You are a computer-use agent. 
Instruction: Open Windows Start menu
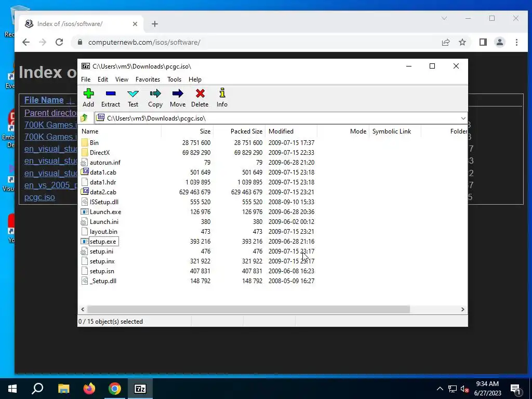[12, 389]
